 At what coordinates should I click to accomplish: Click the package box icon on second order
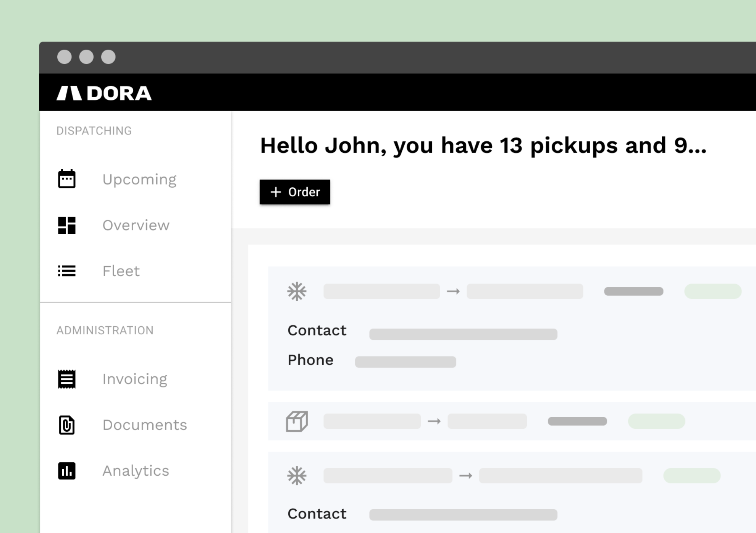coord(297,421)
